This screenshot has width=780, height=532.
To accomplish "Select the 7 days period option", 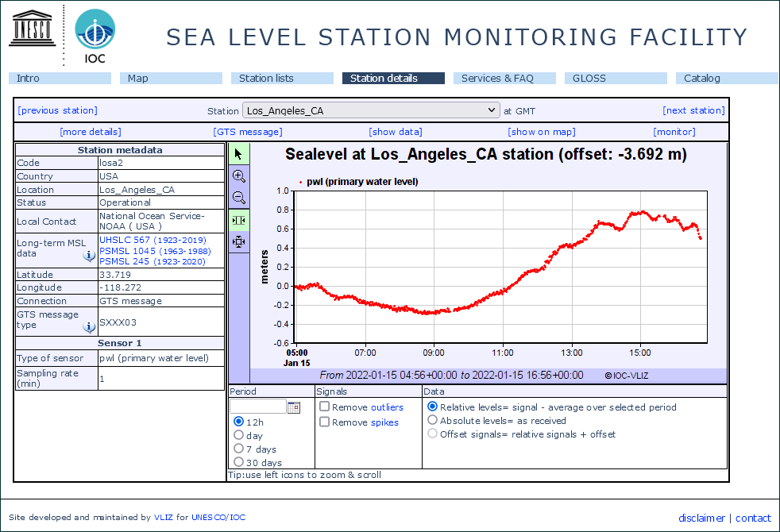I will (239, 449).
